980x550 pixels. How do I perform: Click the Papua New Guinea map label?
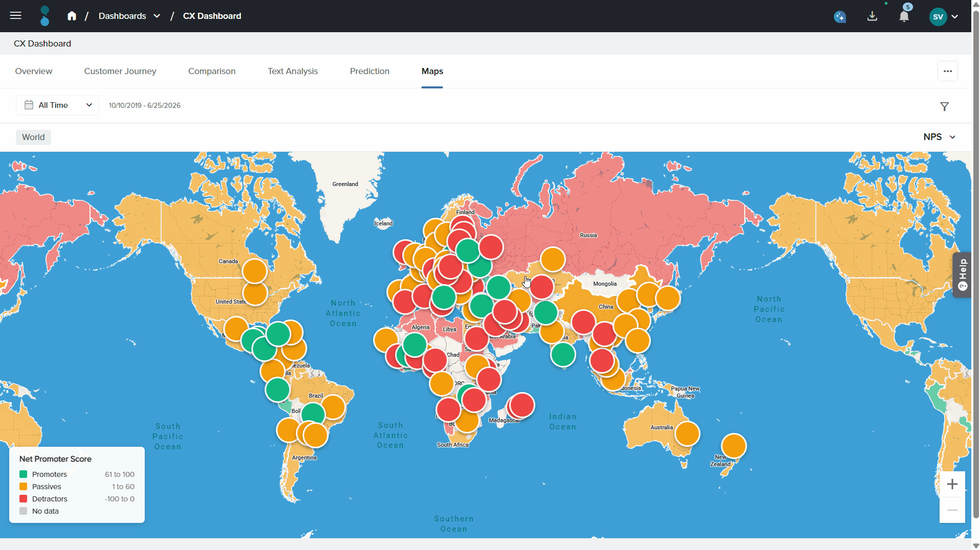coord(685,392)
